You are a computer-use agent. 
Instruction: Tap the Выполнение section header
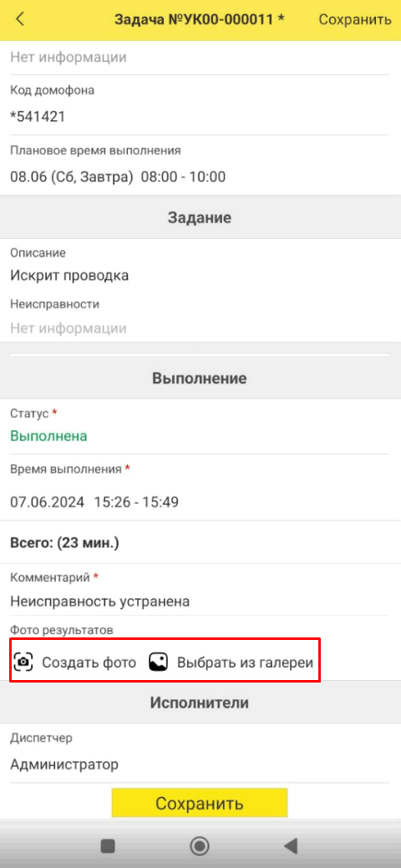pos(200,378)
